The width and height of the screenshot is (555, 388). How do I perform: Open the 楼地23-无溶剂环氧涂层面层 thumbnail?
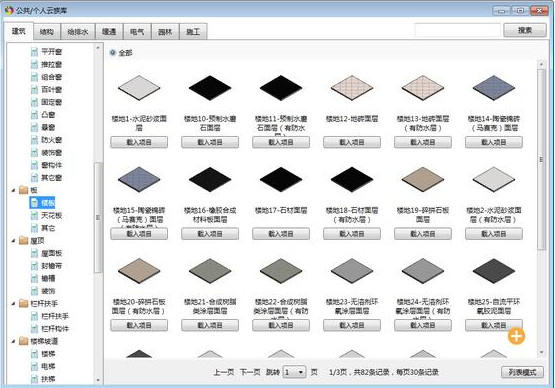pyautogui.click(x=352, y=272)
